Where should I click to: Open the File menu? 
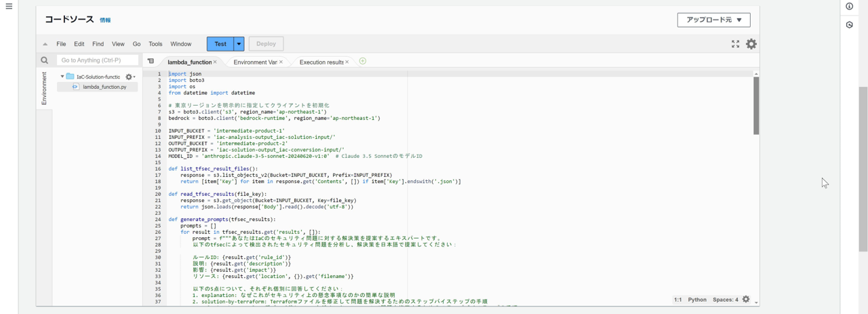click(61, 44)
